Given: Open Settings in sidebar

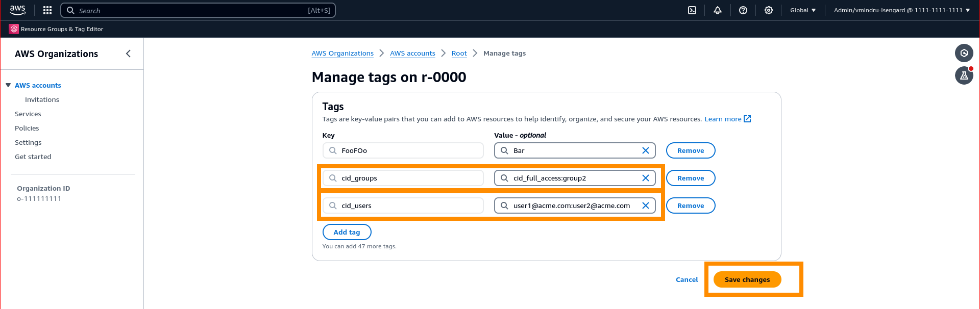Looking at the screenshot, I should tap(28, 142).
